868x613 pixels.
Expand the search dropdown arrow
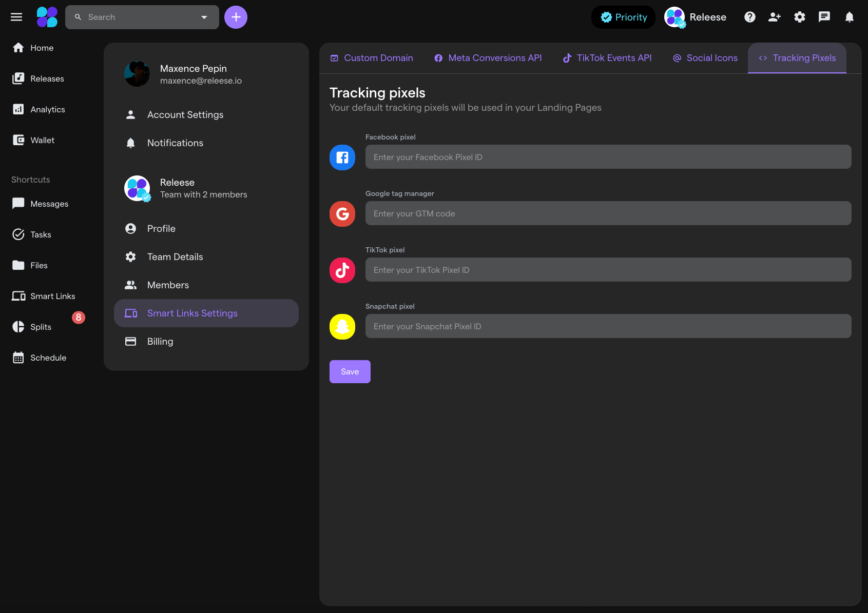[x=204, y=17]
